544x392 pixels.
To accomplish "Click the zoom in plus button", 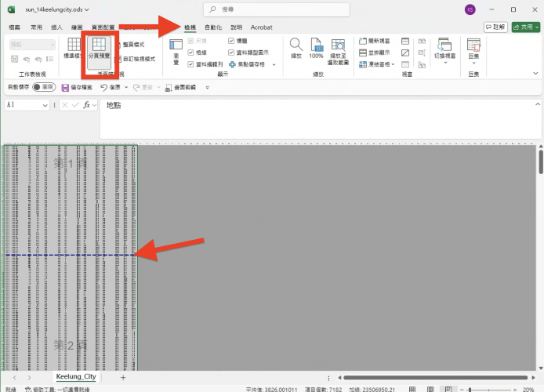I will [515, 390].
